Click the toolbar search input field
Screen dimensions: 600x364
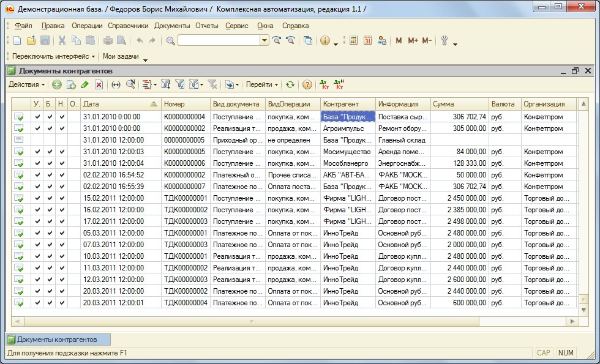point(219,40)
